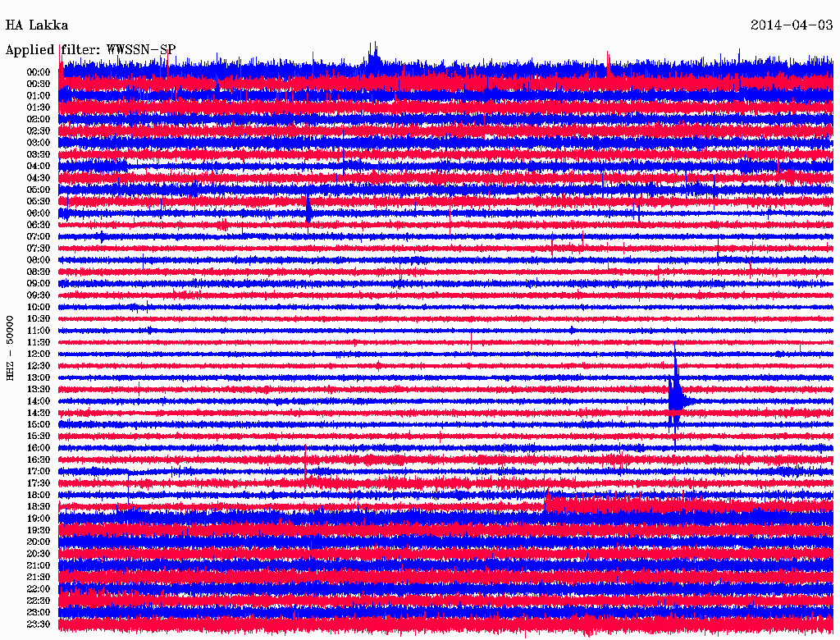The image size is (840, 640).
Task: Click the 'HHZ - 50000' axis label
Action: point(10,348)
